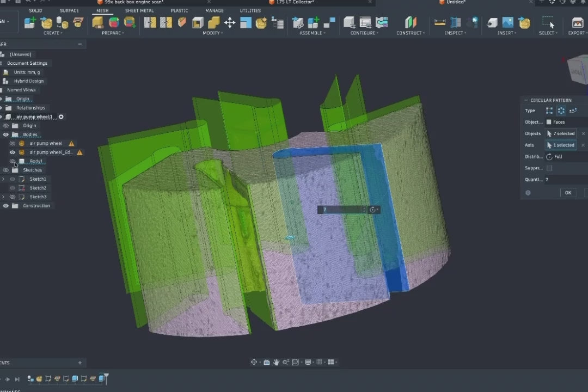Open the Object Type Faces dropdown
This screenshot has height=392, width=588.
pos(567,122)
